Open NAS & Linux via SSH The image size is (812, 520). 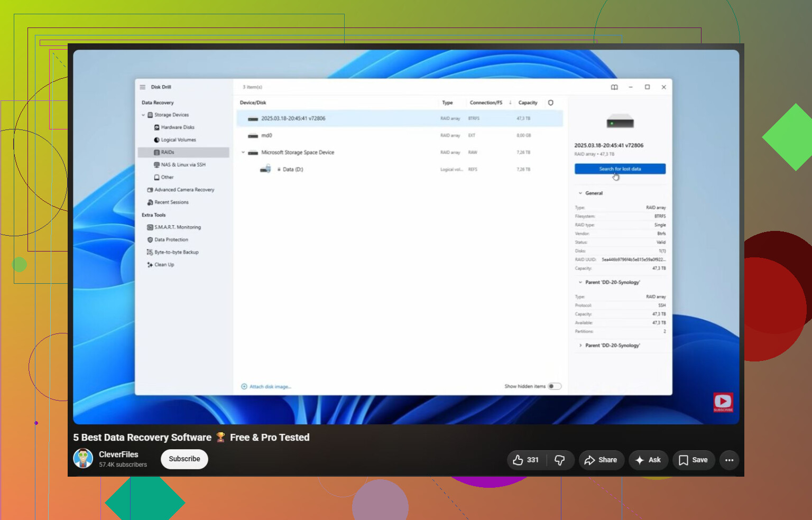pyautogui.click(x=183, y=165)
